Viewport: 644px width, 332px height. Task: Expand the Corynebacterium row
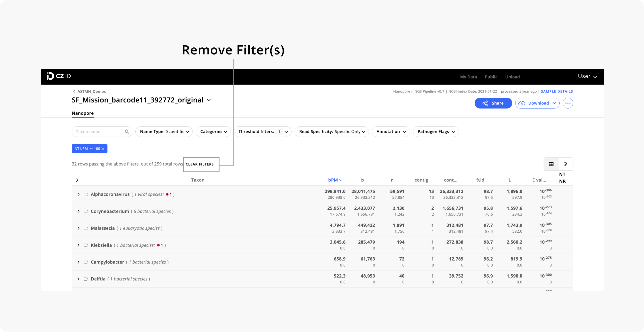click(78, 211)
